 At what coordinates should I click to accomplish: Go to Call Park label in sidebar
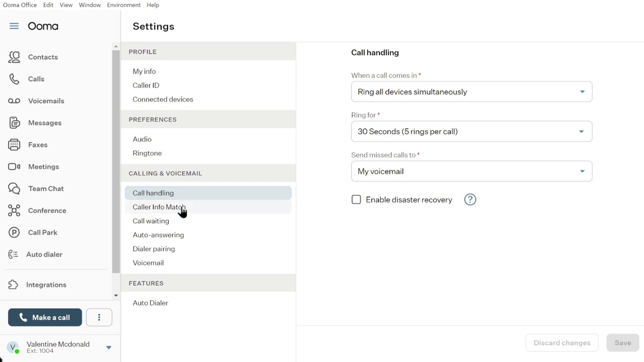(x=43, y=232)
